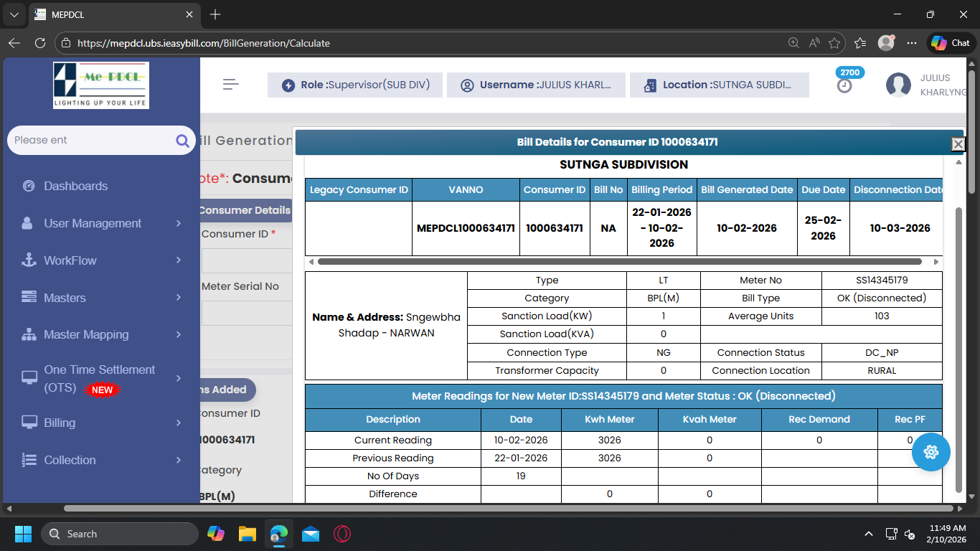Add page to favorites star icon
Viewport: 980px width, 551px height.
tap(834, 43)
